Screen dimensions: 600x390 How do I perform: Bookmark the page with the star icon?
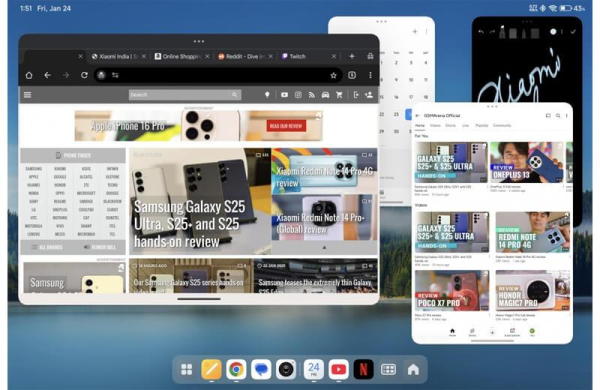333,75
